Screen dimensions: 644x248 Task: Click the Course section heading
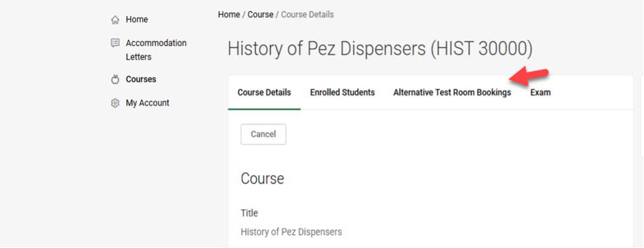(262, 179)
